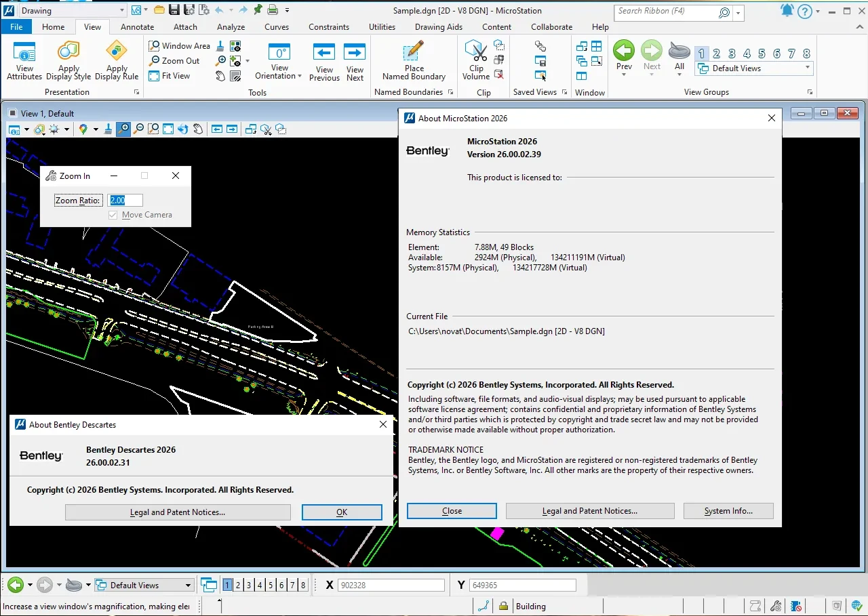Open Legal and Patent Notices in MicroStation dialog

pyautogui.click(x=590, y=511)
